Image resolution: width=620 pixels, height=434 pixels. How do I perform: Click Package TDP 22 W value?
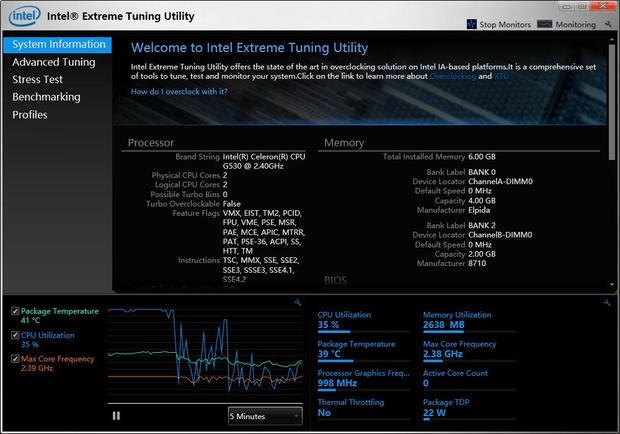pos(434,413)
